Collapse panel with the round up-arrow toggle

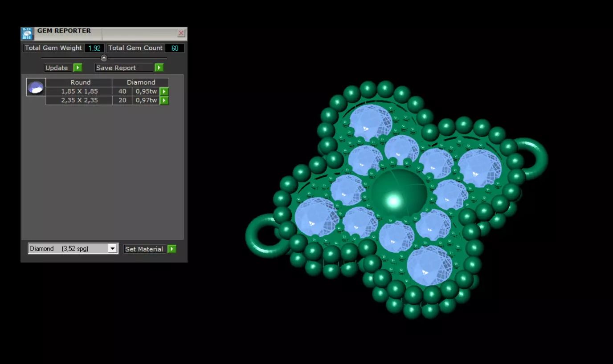click(x=104, y=58)
